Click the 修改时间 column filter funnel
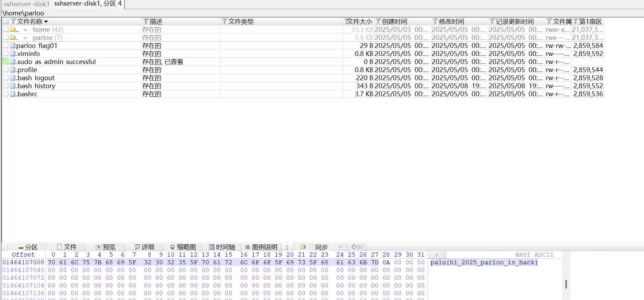 [x=435, y=22]
